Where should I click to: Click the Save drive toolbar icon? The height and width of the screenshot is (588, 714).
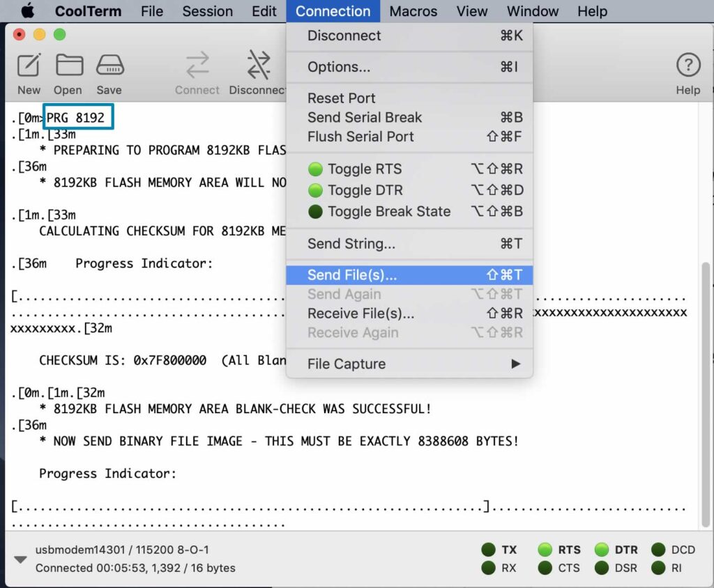click(109, 66)
